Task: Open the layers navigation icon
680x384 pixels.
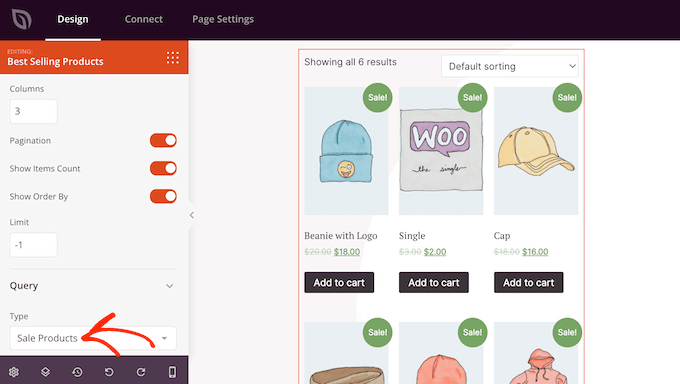Action: 45,372
